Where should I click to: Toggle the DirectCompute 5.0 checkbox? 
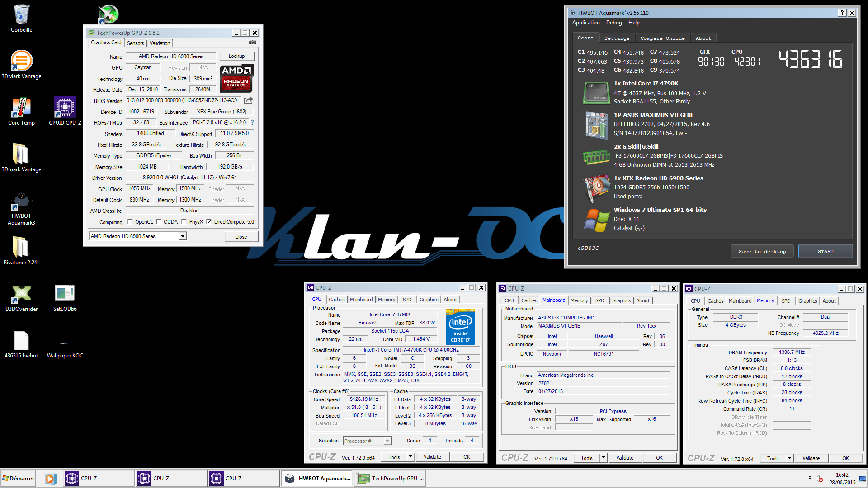209,221
